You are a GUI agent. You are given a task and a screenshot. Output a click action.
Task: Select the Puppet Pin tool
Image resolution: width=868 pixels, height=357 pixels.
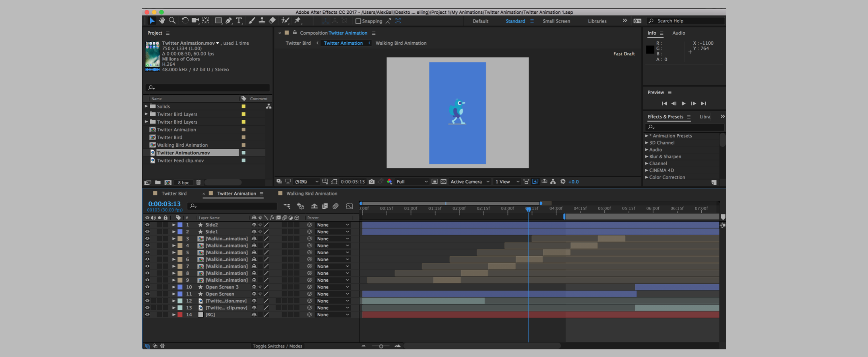(x=298, y=21)
